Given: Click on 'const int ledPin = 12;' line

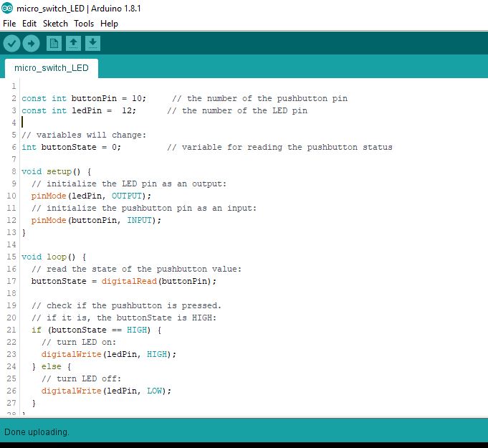Looking at the screenshot, I should click(79, 110).
